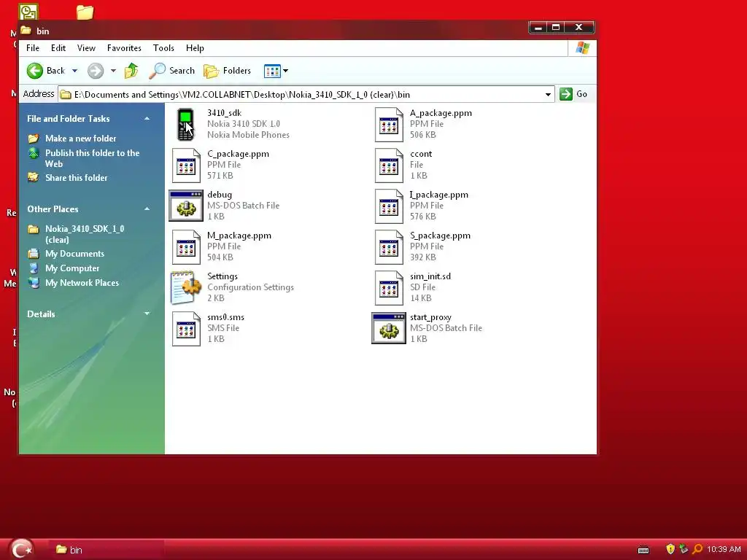Click the Forward arrow icon
This screenshot has width=747, height=560.
96,71
